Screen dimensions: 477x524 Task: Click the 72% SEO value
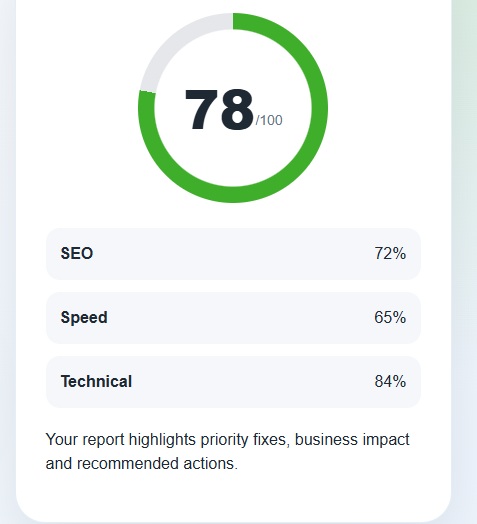[390, 253]
